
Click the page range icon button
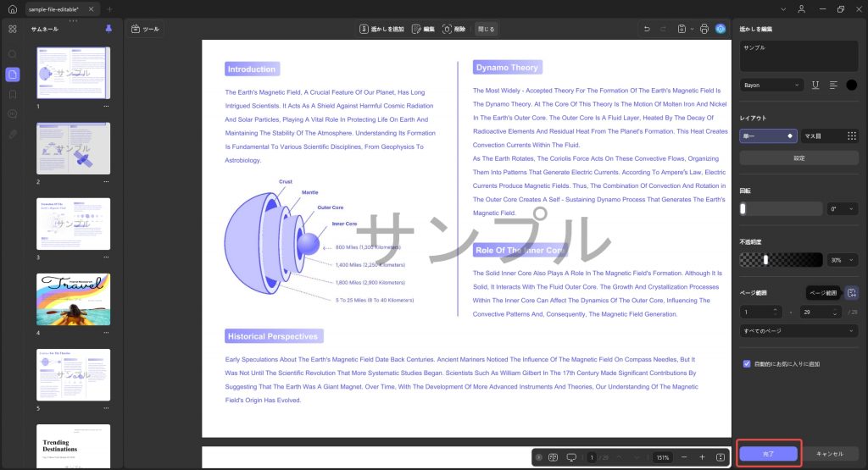(x=851, y=292)
